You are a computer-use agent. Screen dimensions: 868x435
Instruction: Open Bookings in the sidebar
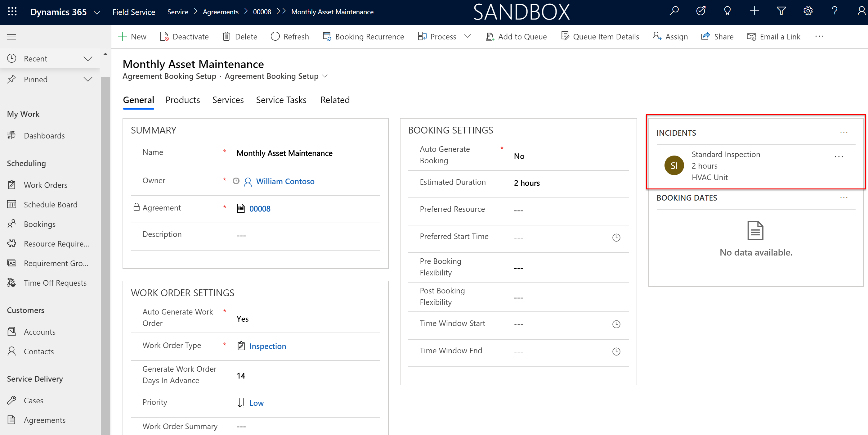39,224
